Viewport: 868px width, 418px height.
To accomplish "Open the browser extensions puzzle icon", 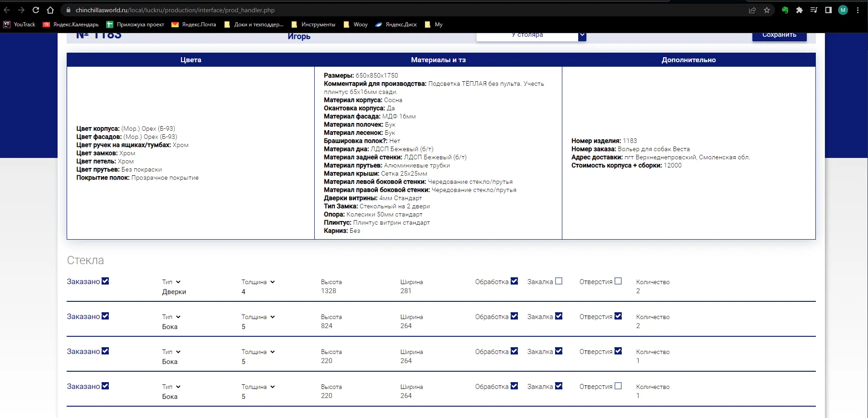I will point(800,10).
